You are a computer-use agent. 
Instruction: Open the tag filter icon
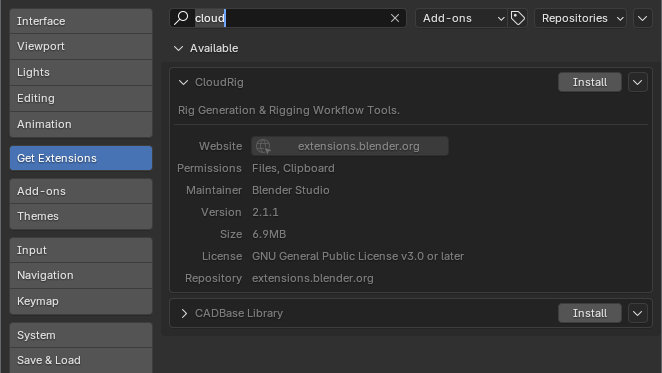coord(518,18)
